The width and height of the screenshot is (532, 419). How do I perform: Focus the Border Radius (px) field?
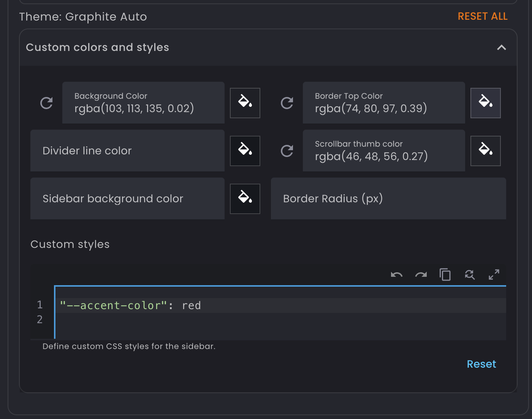(x=388, y=199)
